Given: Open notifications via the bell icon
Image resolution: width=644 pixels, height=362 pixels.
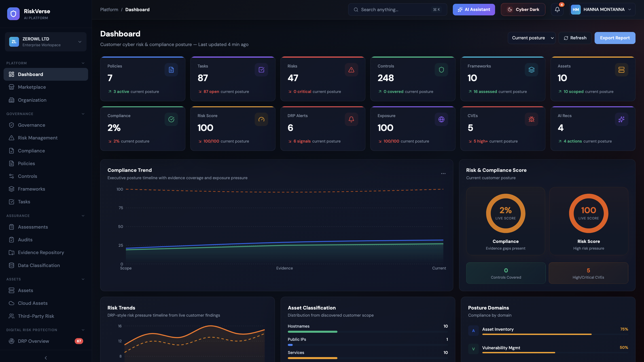Looking at the screenshot, I should (557, 9).
